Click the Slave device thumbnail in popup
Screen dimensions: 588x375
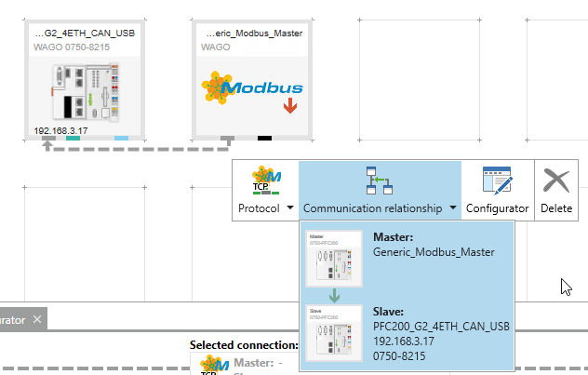click(x=334, y=333)
